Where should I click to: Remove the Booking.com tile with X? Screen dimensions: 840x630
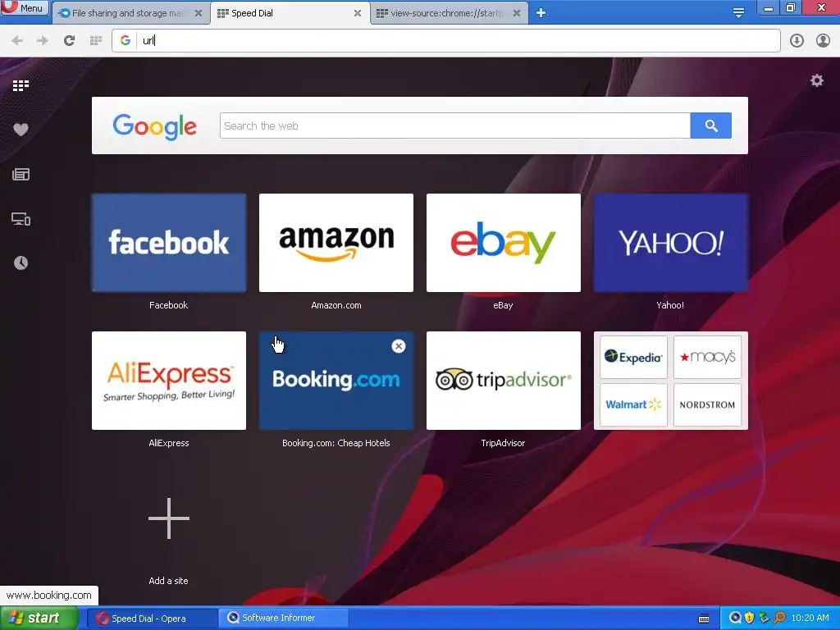[x=399, y=346]
